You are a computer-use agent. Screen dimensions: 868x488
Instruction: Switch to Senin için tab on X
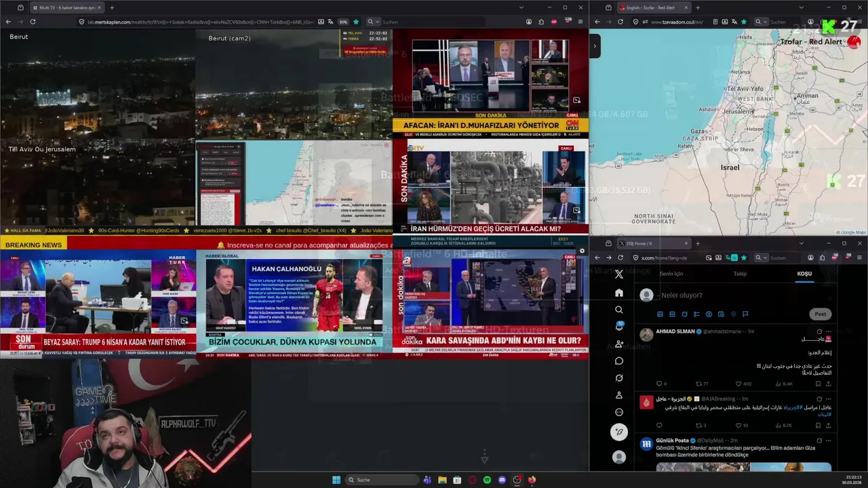click(671, 274)
